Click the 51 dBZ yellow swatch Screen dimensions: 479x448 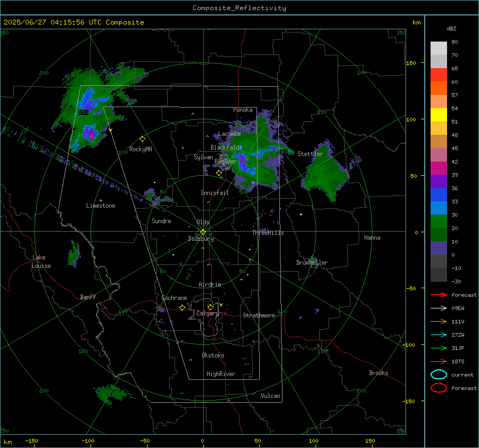(439, 115)
